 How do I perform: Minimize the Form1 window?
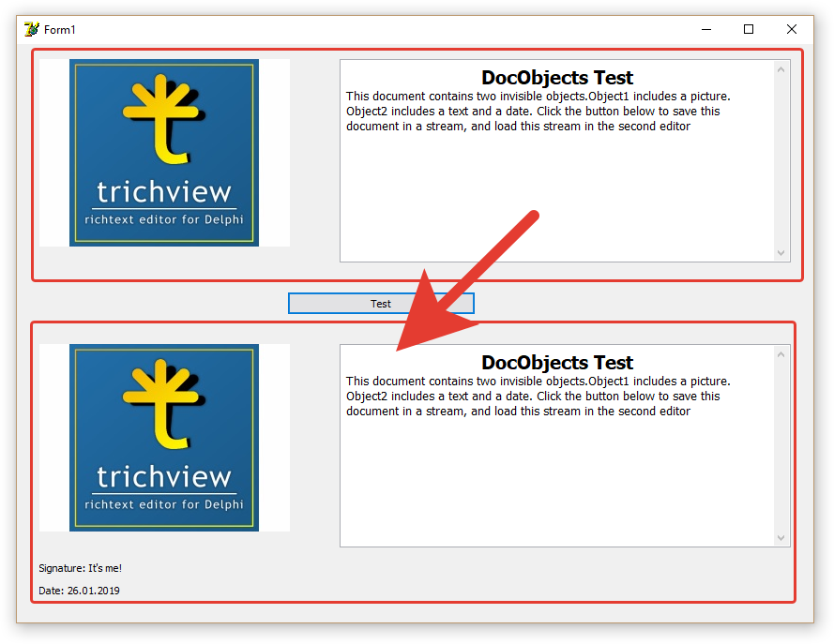[706, 29]
